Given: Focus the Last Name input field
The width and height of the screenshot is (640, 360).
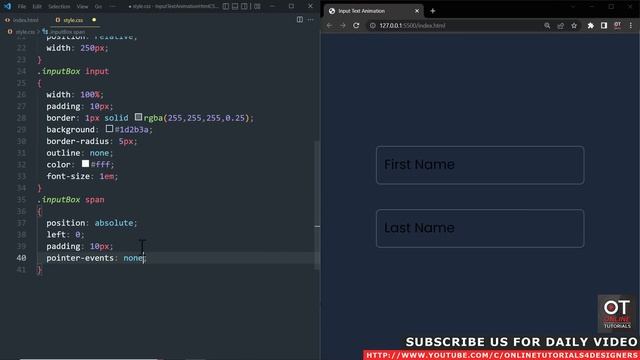Looking at the screenshot, I should pyautogui.click(x=480, y=228).
